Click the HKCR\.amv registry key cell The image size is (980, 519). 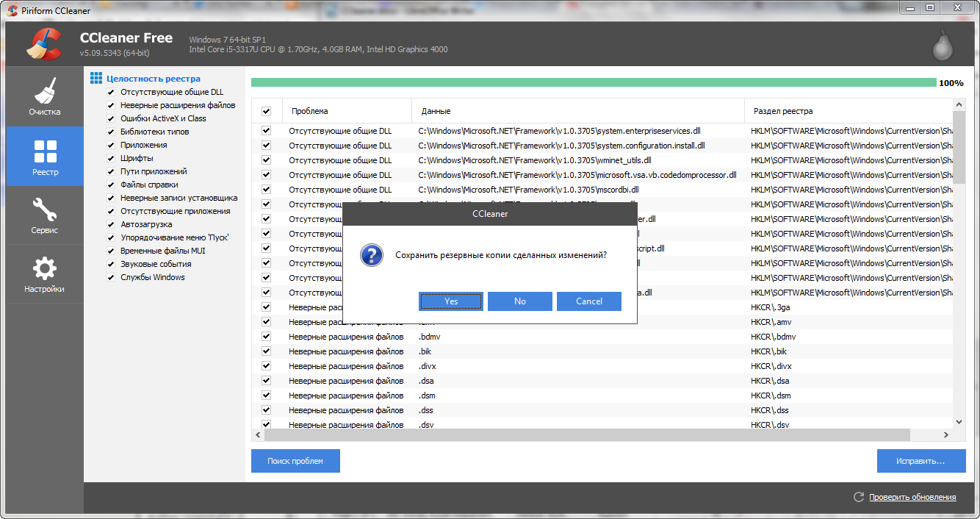click(771, 322)
